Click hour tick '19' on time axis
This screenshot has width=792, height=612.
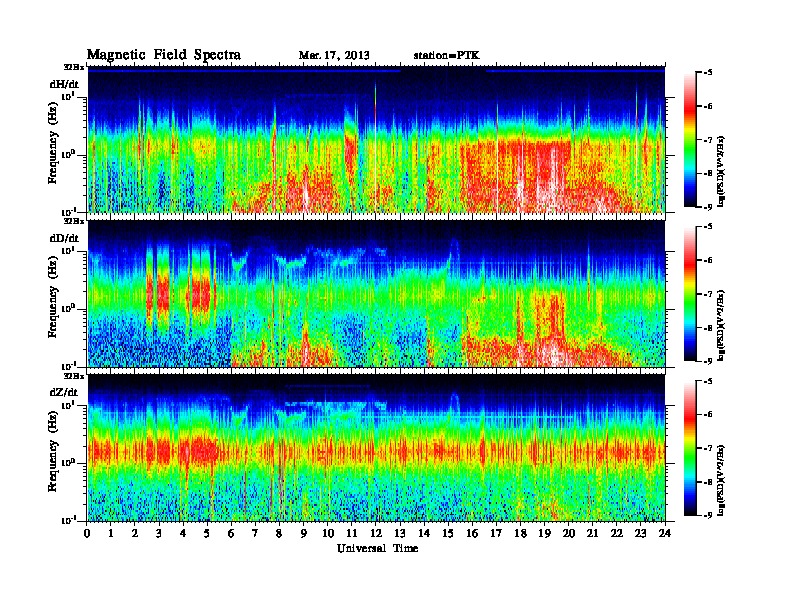pos(544,533)
